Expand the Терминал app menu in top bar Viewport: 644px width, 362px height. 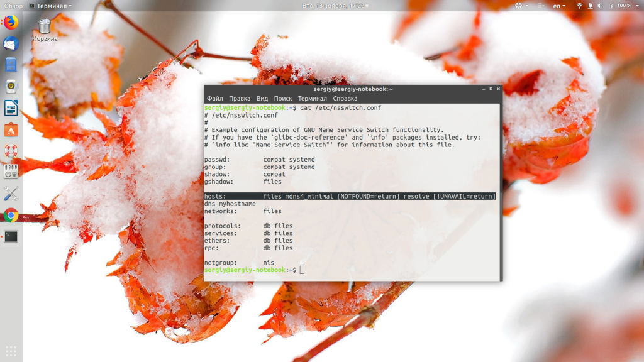coord(50,6)
